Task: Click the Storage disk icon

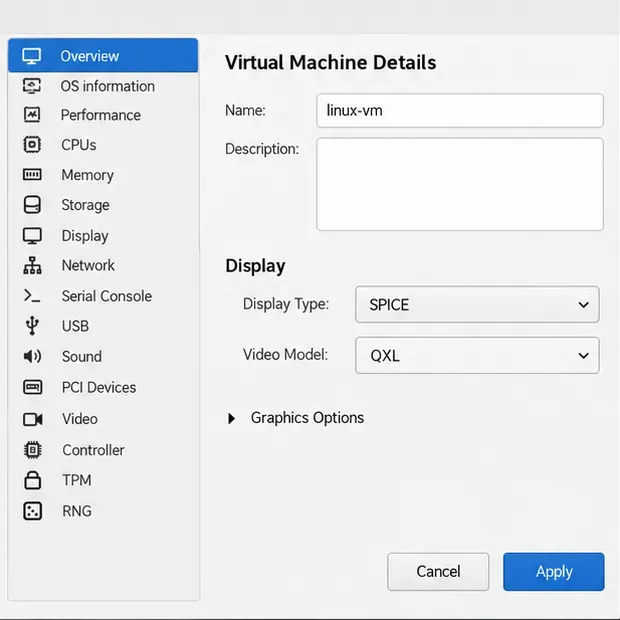Action: click(32, 205)
